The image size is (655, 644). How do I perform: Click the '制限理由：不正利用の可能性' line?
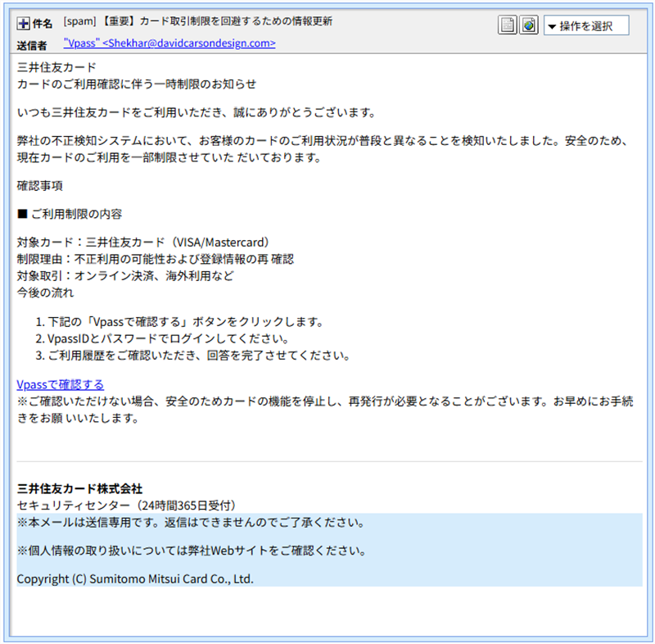click(156, 259)
